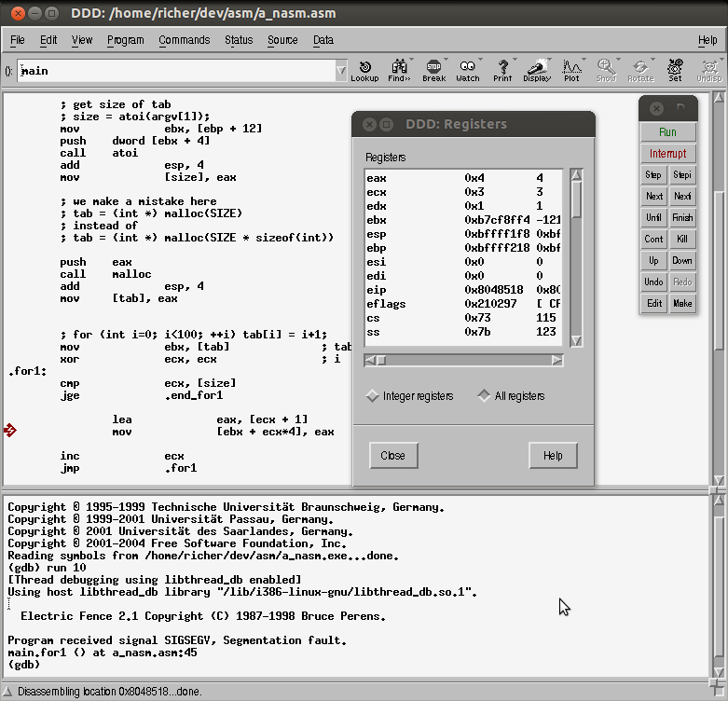Click the Show toolbar icon

[x=606, y=71]
